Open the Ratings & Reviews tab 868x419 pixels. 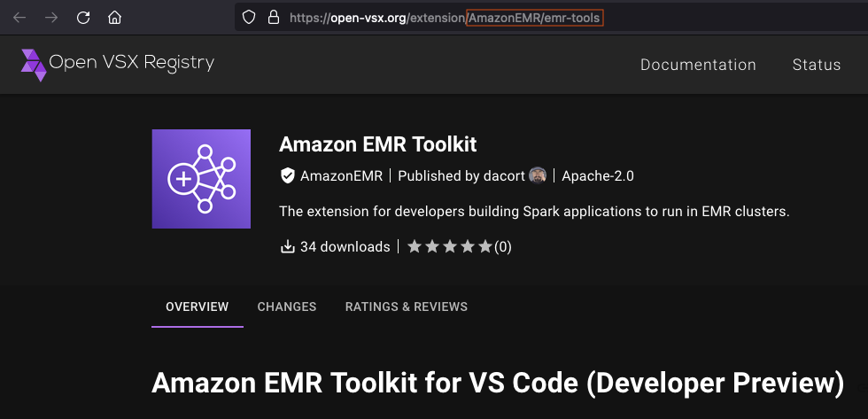(406, 306)
